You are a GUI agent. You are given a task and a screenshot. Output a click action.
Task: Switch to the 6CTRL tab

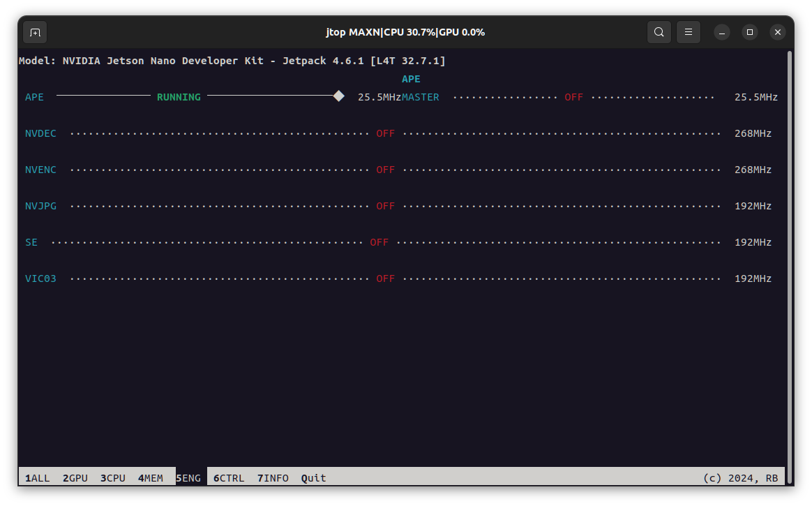point(229,478)
